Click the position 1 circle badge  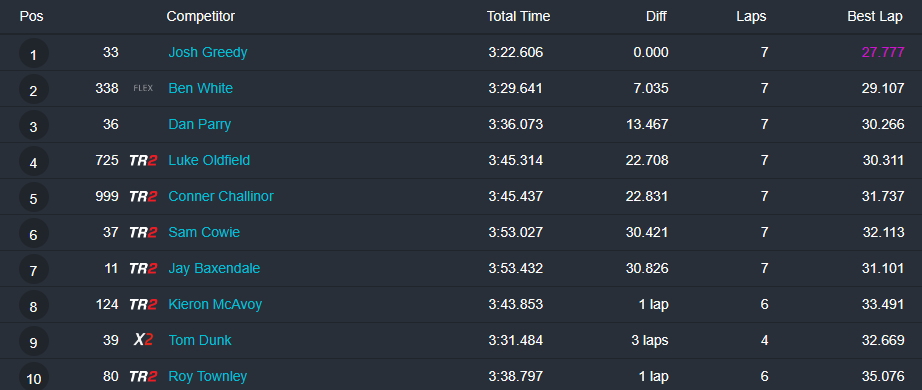tap(34, 54)
